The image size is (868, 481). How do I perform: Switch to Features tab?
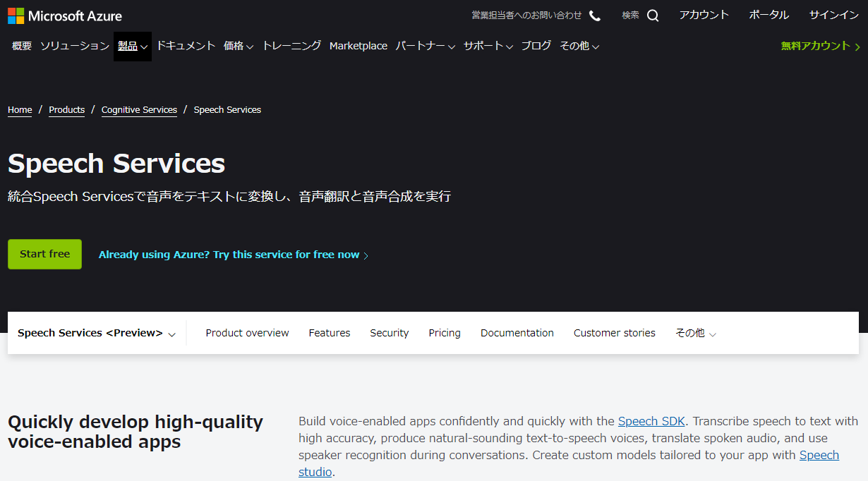click(330, 333)
